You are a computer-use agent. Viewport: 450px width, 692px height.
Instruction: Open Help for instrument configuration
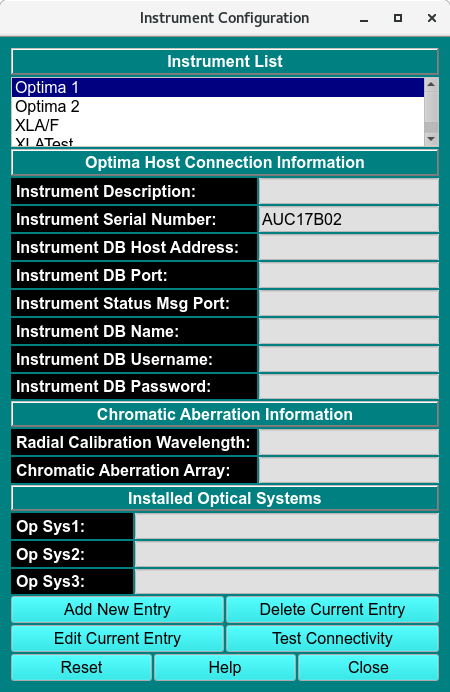225,667
